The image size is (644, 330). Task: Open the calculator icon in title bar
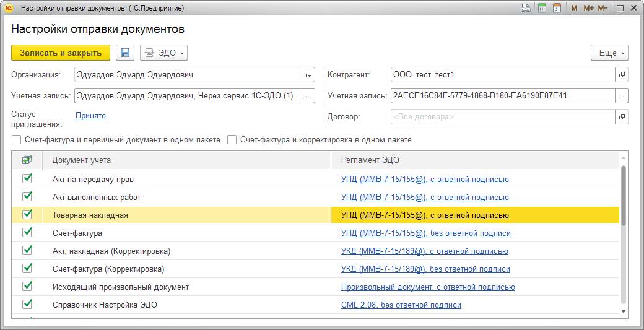pyautogui.click(x=542, y=8)
